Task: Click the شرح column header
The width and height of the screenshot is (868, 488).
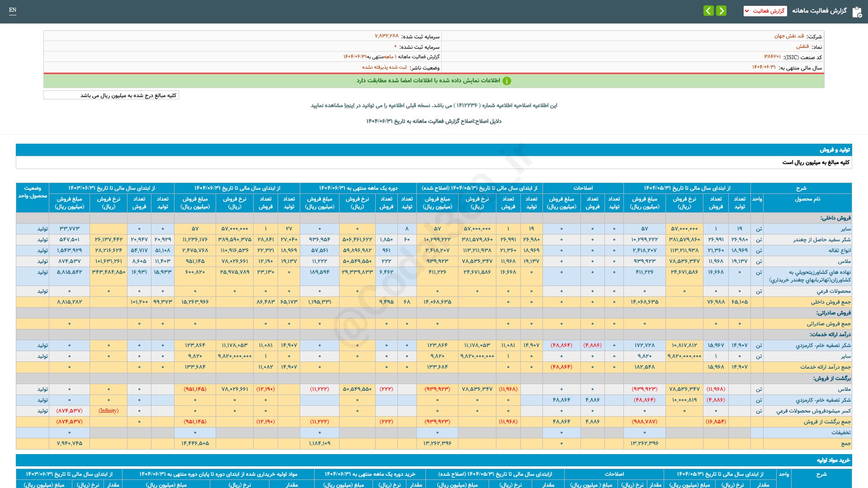Action: tap(801, 188)
